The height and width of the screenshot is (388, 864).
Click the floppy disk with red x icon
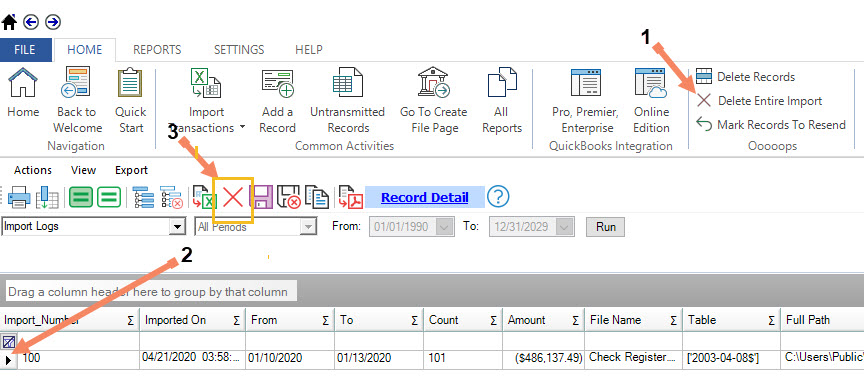click(288, 197)
